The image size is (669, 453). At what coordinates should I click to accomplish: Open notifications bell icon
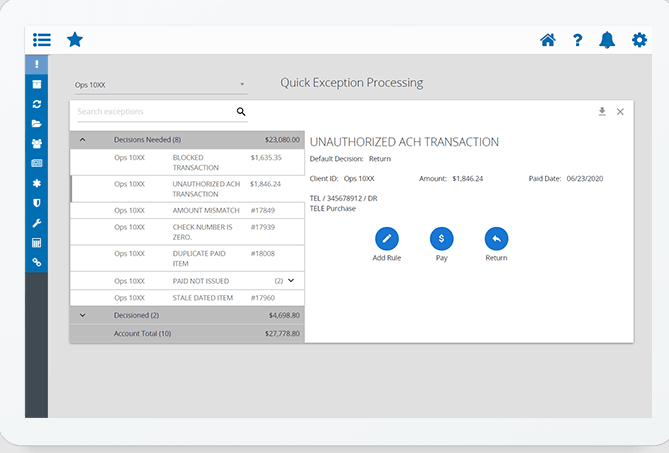click(x=607, y=40)
